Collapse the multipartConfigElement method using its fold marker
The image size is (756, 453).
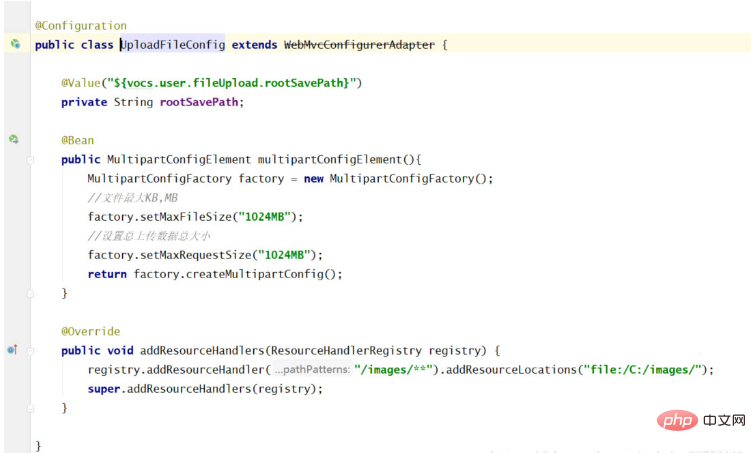(30, 160)
